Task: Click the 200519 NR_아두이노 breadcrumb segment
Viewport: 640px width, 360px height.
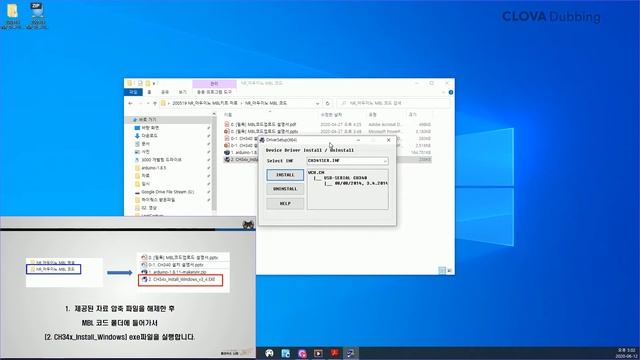Action: click(x=204, y=104)
